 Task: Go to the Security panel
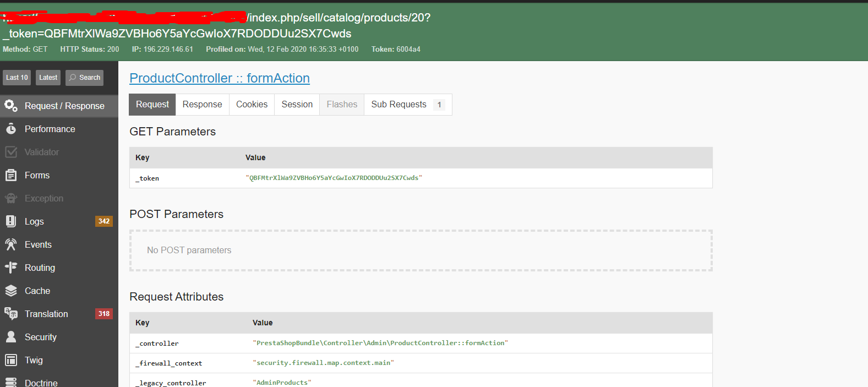pos(59,337)
